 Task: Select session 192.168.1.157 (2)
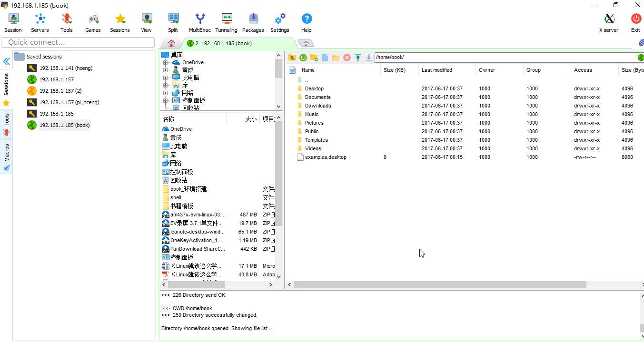pos(60,91)
